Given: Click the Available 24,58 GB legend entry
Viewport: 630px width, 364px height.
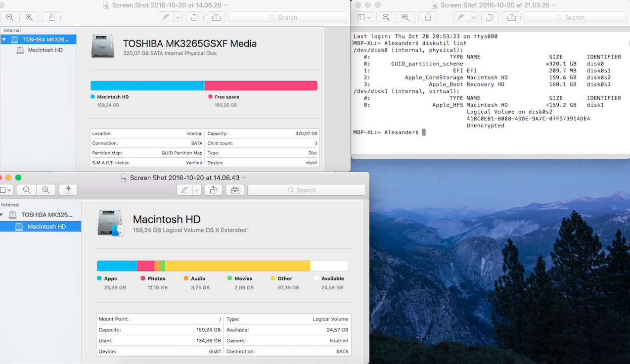Looking at the screenshot, I should (329, 283).
